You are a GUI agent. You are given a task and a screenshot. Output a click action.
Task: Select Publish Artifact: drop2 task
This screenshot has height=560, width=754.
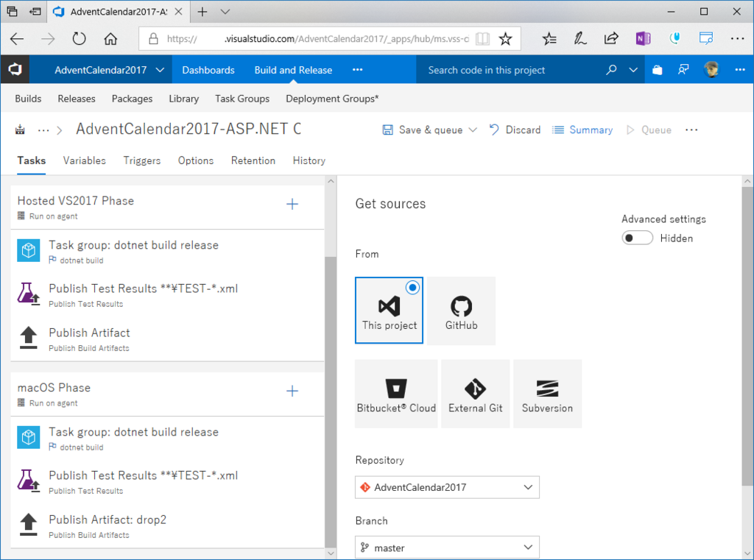point(167,526)
